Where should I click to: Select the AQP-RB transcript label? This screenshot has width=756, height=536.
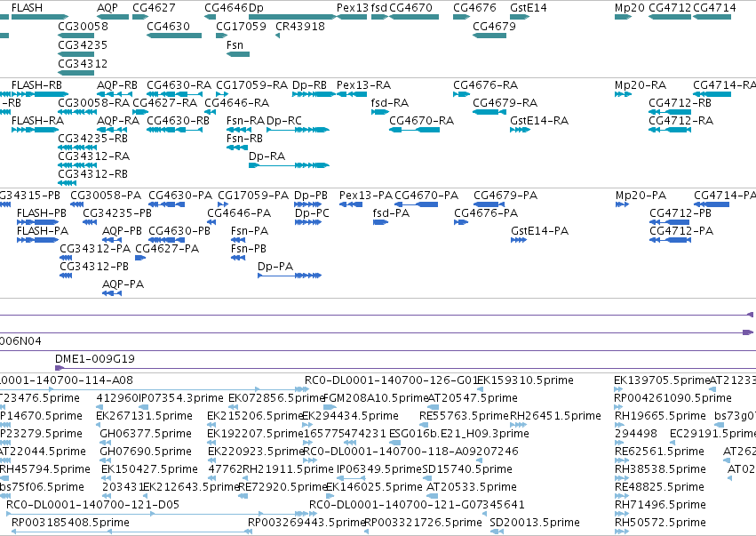pos(117,85)
